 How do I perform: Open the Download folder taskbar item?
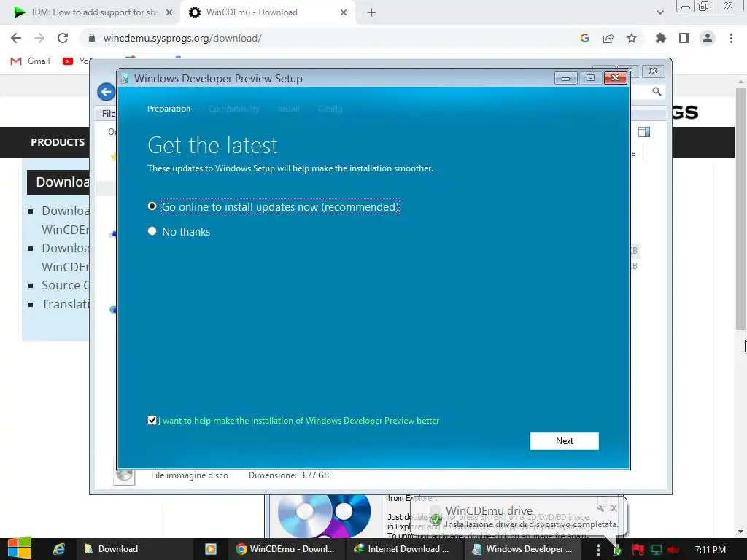point(133,549)
